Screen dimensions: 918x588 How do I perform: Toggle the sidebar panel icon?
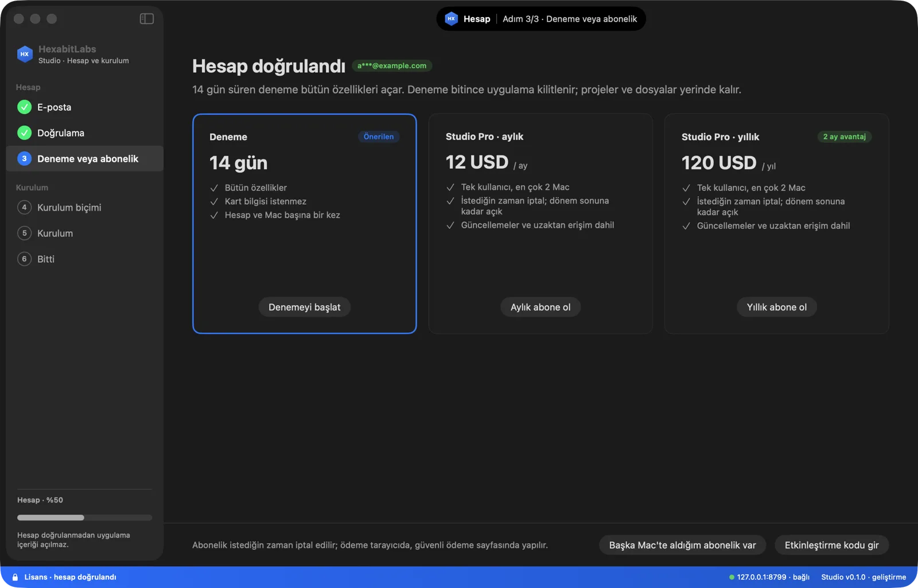point(146,19)
